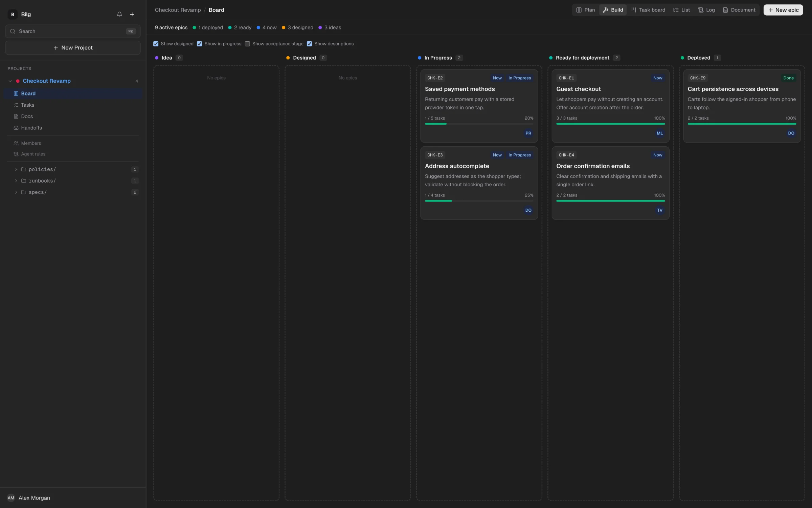
Task: Click '1 / 5 tasks' on Saved payment methods
Action: (x=435, y=118)
